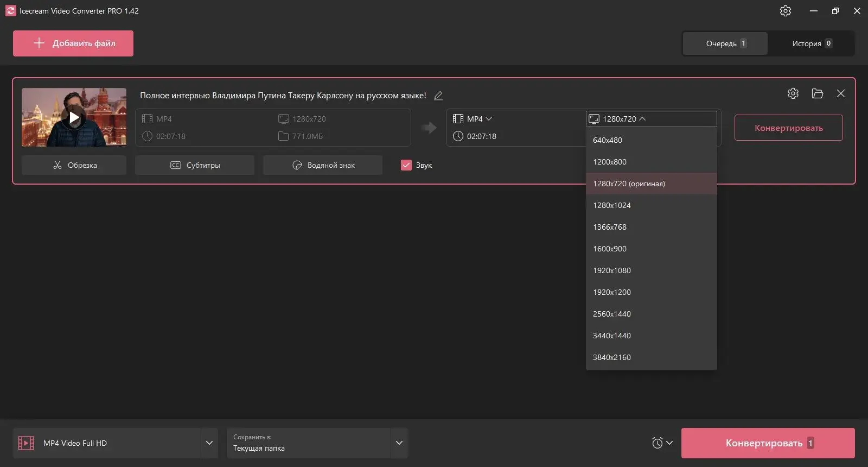
Task: Open the Субтитры subtitles option
Action: pyautogui.click(x=195, y=165)
